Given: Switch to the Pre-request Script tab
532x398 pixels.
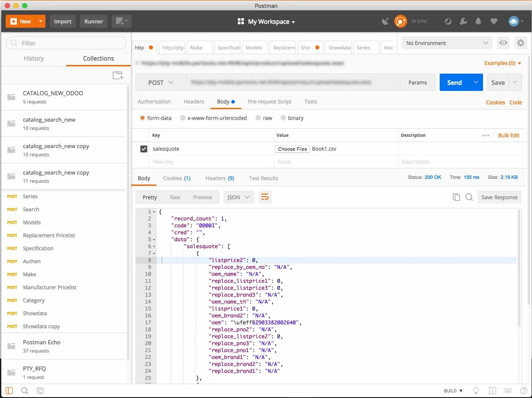Looking at the screenshot, I should click(x=269, y=101).
